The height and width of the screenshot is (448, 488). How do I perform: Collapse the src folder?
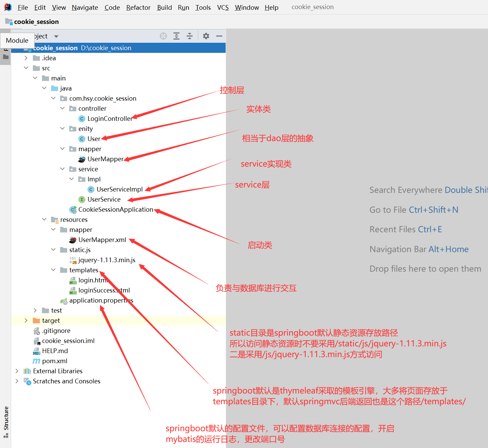[x=26, y=68]
